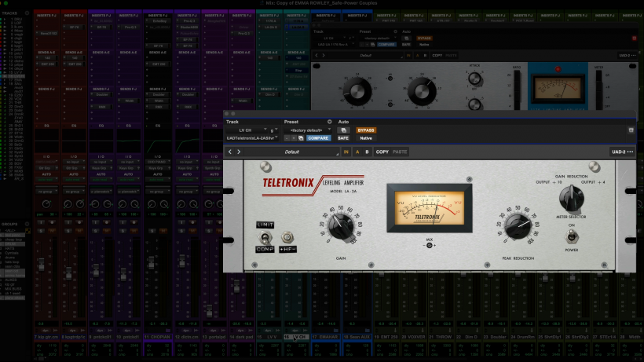Click the target window icon at LA-2A header right edge

pos(631,130)
